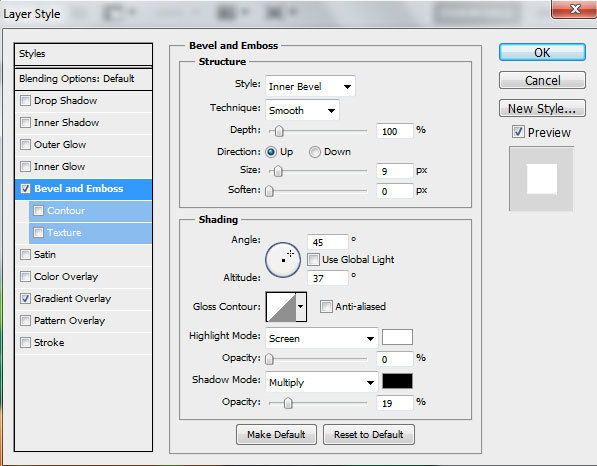Select Blending Options: Default entry
Screen dimensions: 597x466
[83, 79]
